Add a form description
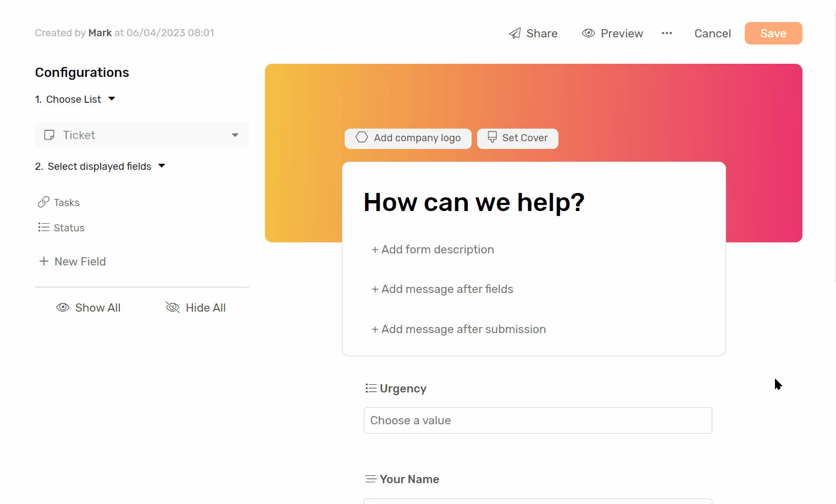Screen dimensions: 836x504 [433, 249]
